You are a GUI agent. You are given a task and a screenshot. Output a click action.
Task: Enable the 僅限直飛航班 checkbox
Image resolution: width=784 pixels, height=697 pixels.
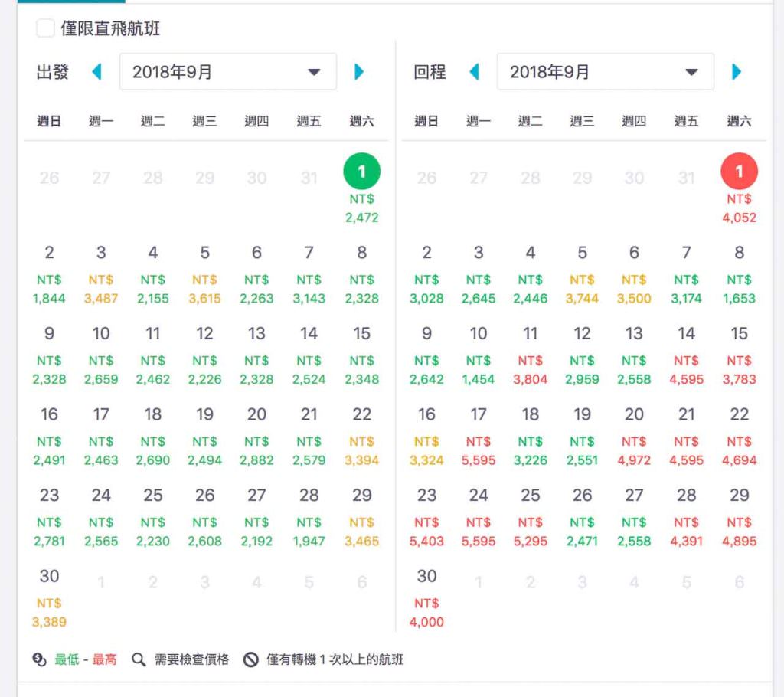pos(44,28)
